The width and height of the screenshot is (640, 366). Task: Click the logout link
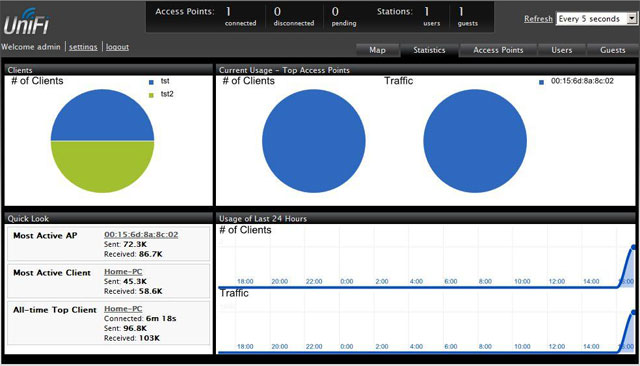pyautogui.click(x=117, y=47)
